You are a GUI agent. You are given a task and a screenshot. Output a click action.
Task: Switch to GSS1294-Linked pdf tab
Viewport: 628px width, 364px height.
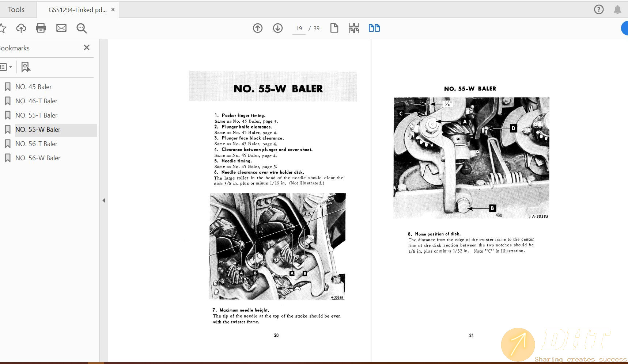tap(77, 10)
